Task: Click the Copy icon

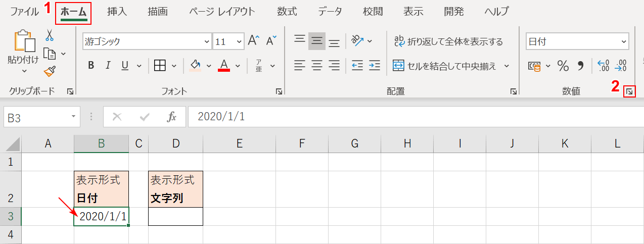Action: pos(50,53)
